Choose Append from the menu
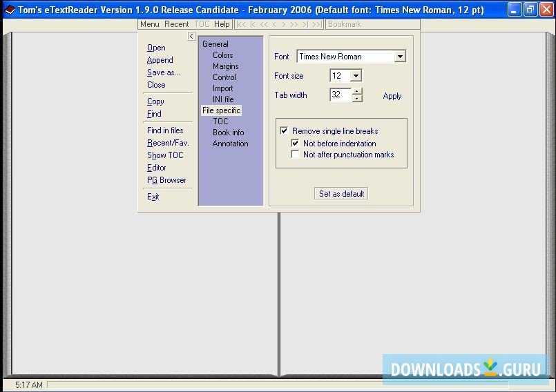556x392 pixels. pyautogui.click(x=160, y=60)
